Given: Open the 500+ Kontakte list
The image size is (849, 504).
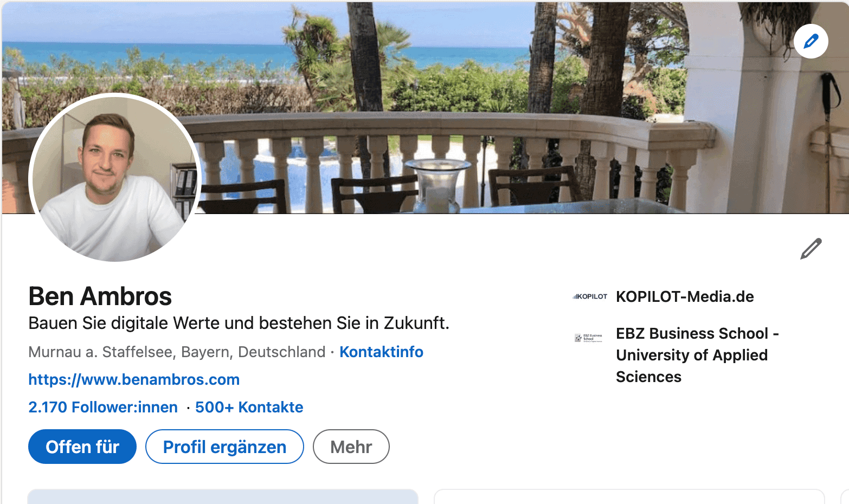Looking at the screenshot, I should (x=249, y=407).
